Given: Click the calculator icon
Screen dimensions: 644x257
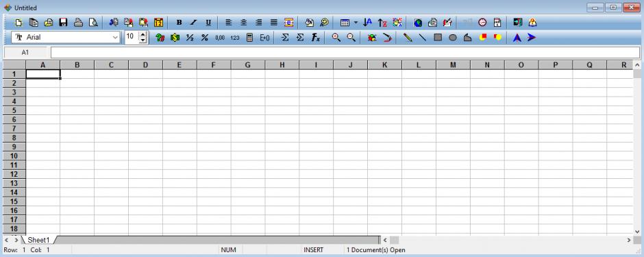Looking at the screenshot, I should tap(249, 38).
